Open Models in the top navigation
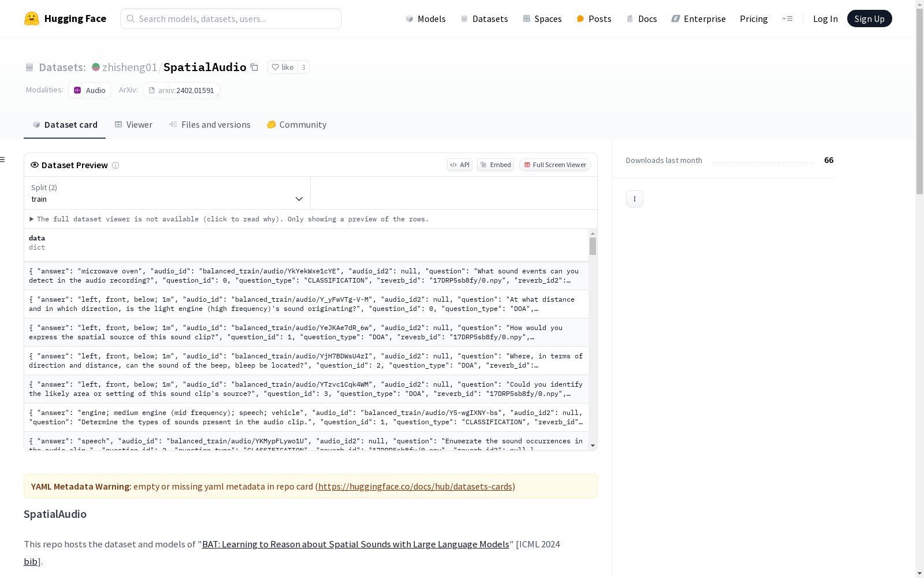The image size is (924, 578). coord(426,18)
